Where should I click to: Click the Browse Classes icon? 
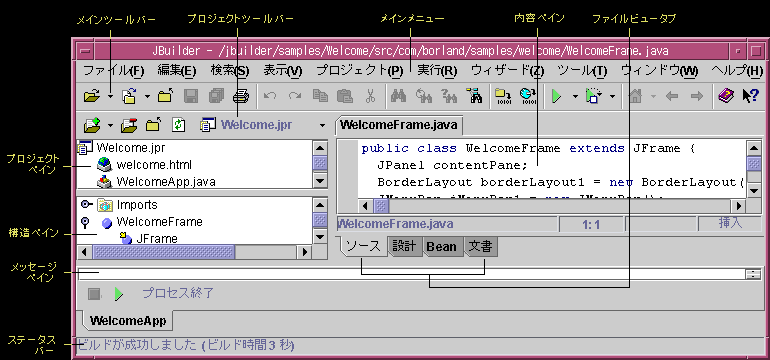tap(475, 96)
